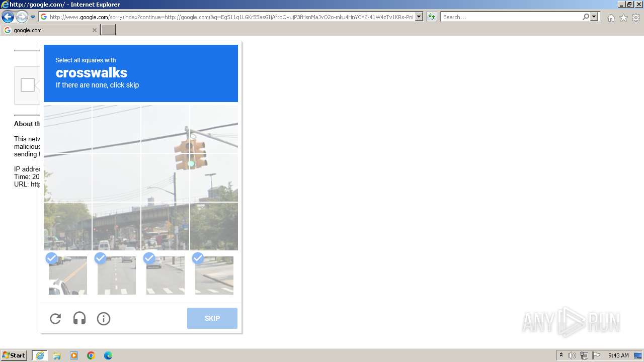The height and width of the screenshot is (362, 644).
Task: Launch the media player taskbar icon
Action: [x=74, y=355]
